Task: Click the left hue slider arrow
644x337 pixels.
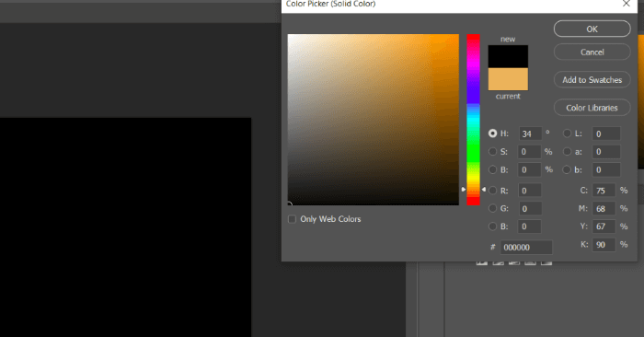Action: [x=464, y=190]
